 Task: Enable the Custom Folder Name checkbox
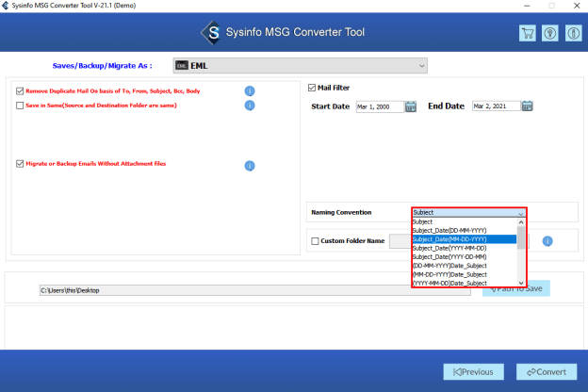tap(315, 241)
